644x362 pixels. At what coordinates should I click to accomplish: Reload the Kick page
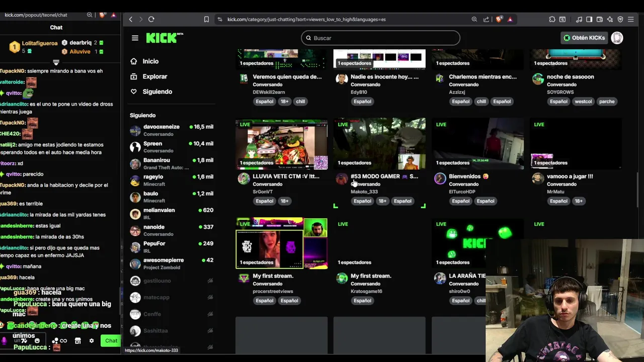click(151, 19)
